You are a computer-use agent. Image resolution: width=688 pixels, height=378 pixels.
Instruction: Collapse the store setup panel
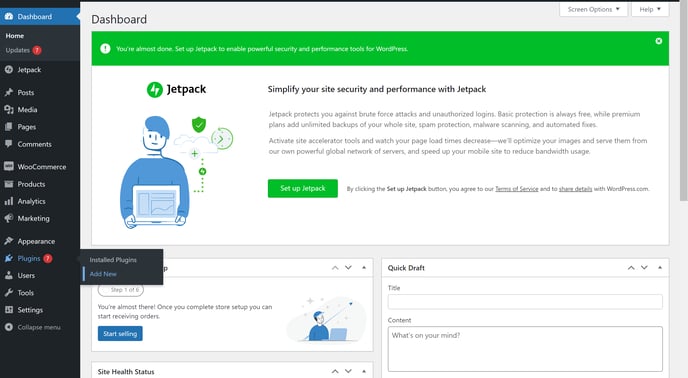tap(364, 268)
